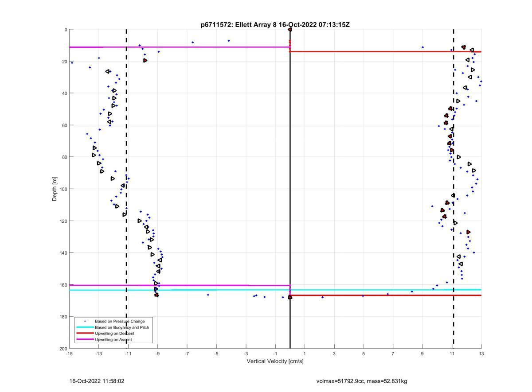Click depth tick label '120'
Screen dimensions: 532x392
(x=63, y=221)
